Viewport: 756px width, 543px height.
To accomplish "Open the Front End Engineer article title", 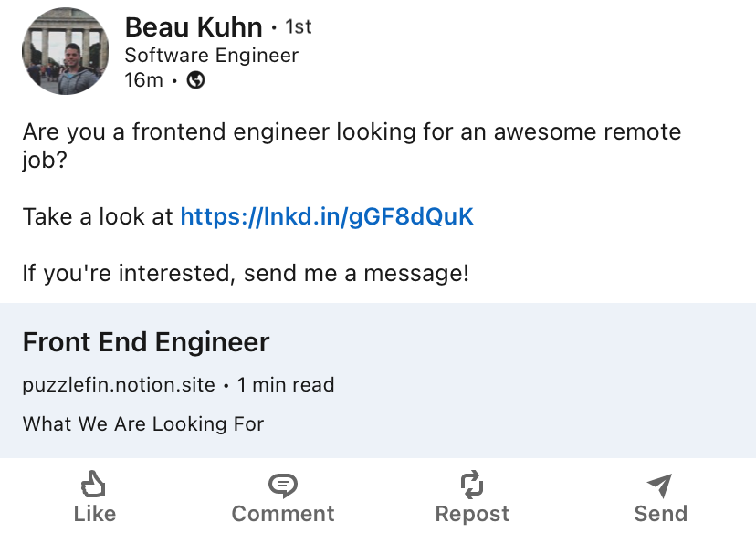I will tap(146, 342).
